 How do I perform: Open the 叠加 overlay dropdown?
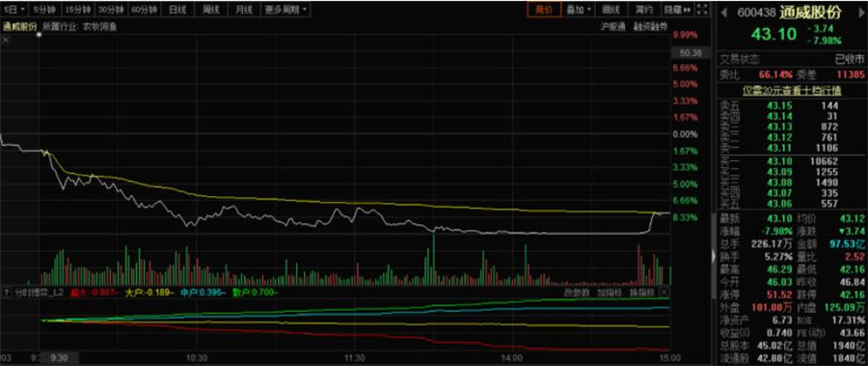coord(579,10)
